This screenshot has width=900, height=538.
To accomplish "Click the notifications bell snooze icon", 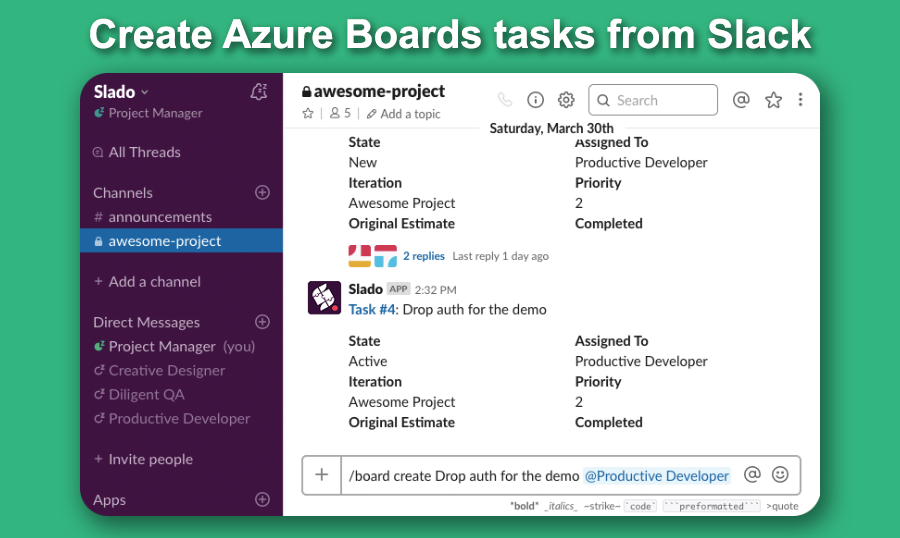I will pyautogui.click(x=259, y=91).
